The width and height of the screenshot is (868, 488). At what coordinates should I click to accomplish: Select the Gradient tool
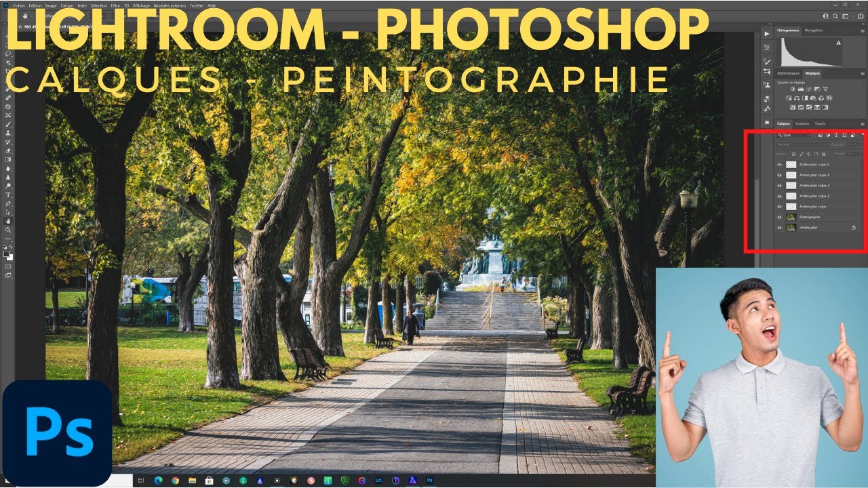pyautogui.click(x=8, y=159)
